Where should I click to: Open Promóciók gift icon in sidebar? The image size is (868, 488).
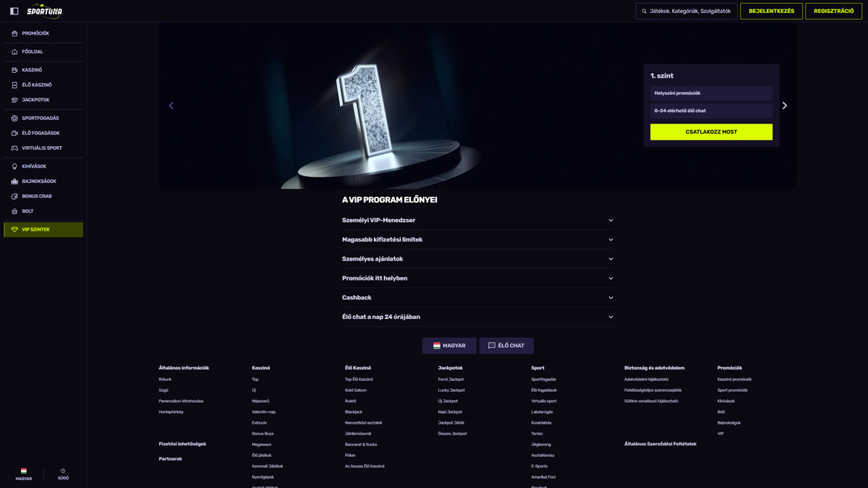(14, 33)
